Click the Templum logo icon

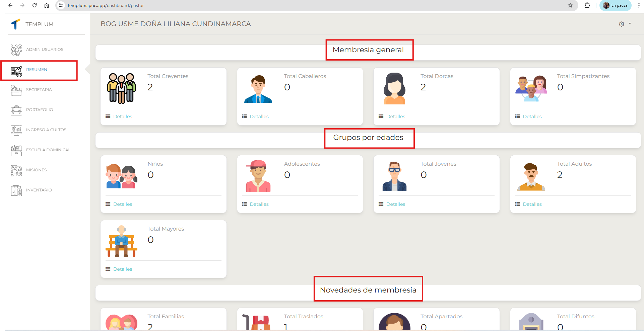click(x=16, y=24)
